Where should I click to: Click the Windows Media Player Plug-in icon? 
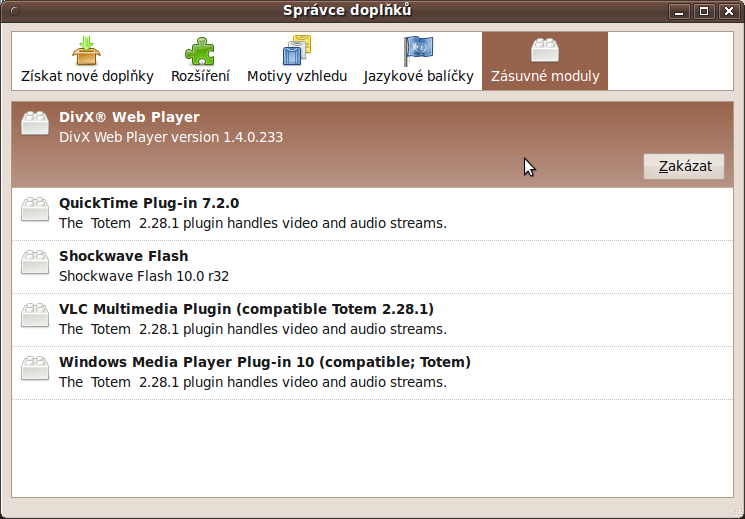click(x=35, y=368)
